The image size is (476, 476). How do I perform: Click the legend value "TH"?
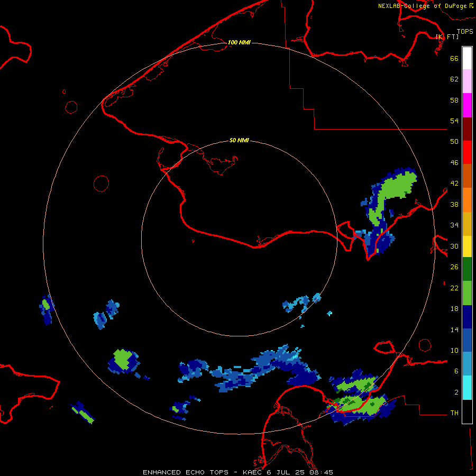tap(454, 413)
